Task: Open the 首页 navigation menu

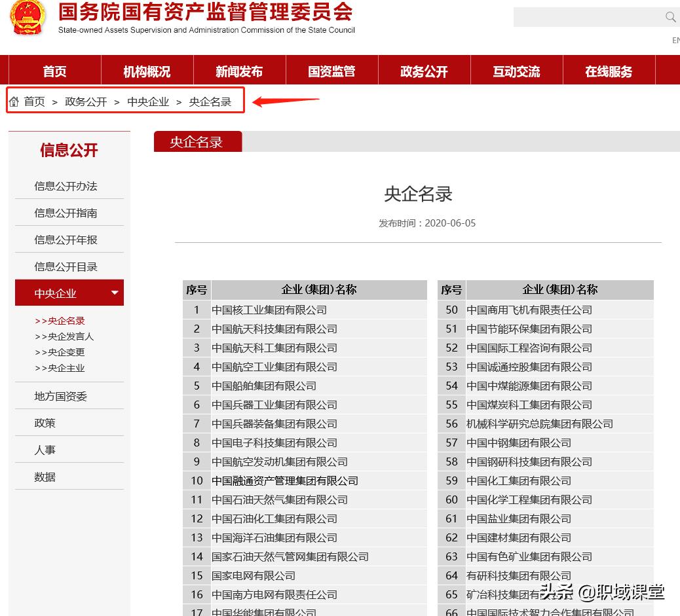Action: click(54, 71)
